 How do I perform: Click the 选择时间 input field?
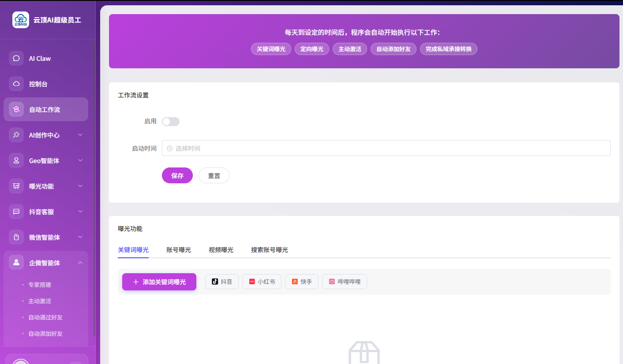coord(386,148)
